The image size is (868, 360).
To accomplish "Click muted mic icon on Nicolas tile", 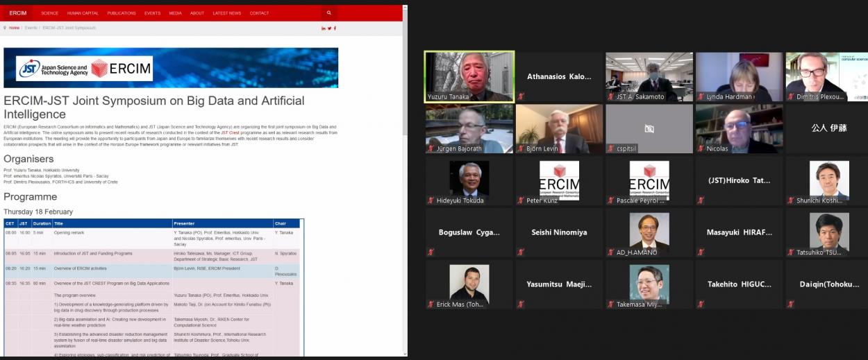I will pos(701,148).
